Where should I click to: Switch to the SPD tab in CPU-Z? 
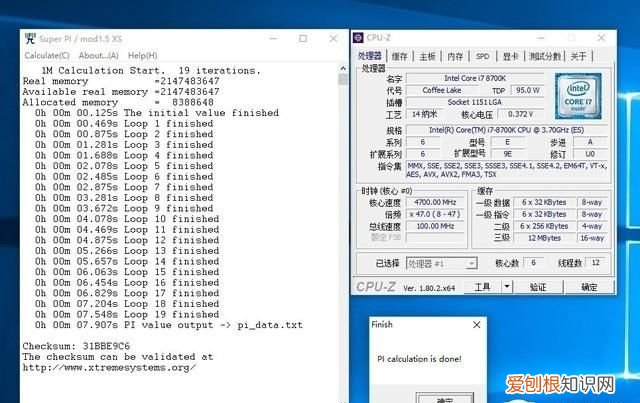pos(482,56)
